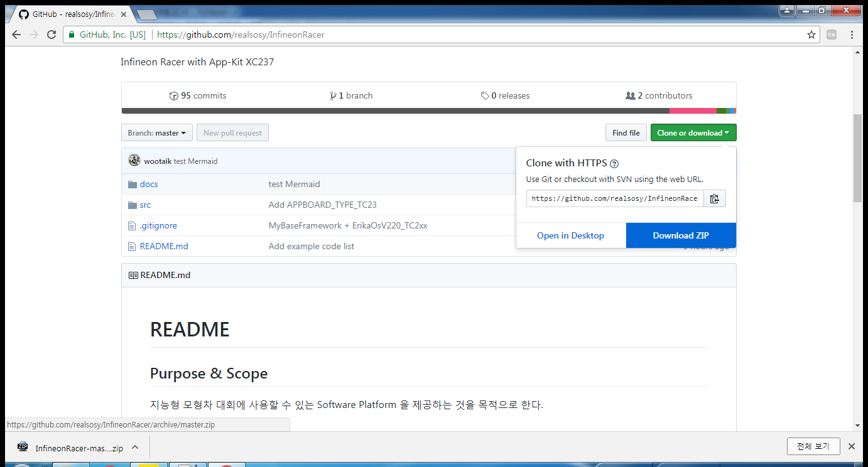Reload the GitHub page
Viewport: 868px width, 467px height.
pos(52,35)
